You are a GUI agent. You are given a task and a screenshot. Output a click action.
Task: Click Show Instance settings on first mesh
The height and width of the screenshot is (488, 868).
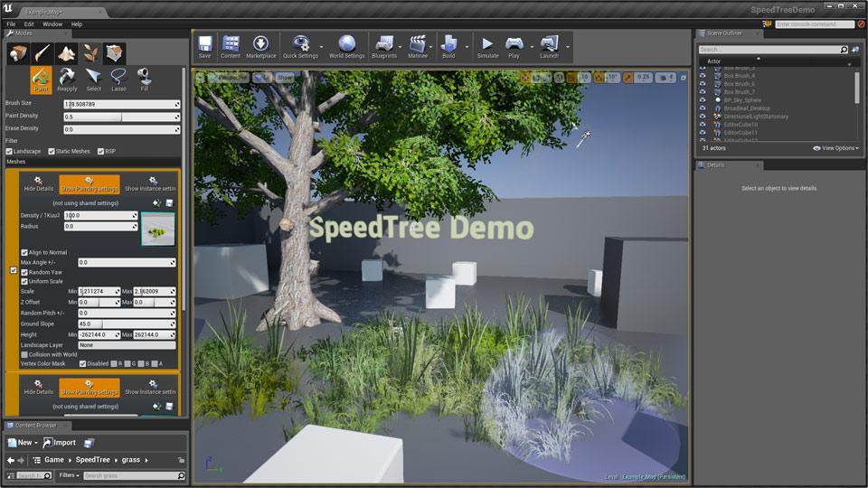150,184
